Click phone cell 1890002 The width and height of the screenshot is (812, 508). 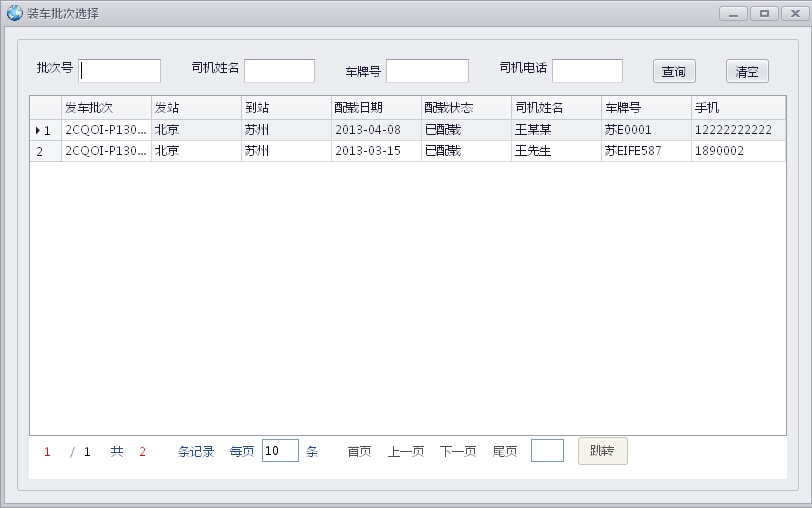[x=738, y=151]
